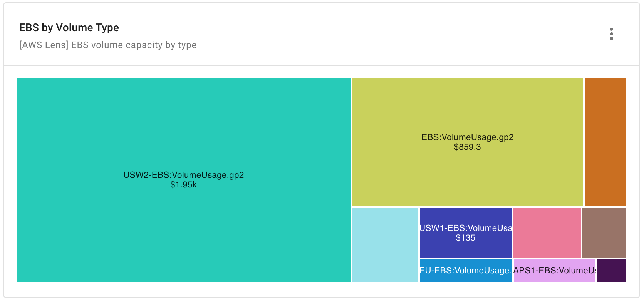Click the "[AWS Lens] EBS volume capacity by type" subtitle
Image resolution: width=644 pixels, height=301 pixels.
[x=108, y=45]
